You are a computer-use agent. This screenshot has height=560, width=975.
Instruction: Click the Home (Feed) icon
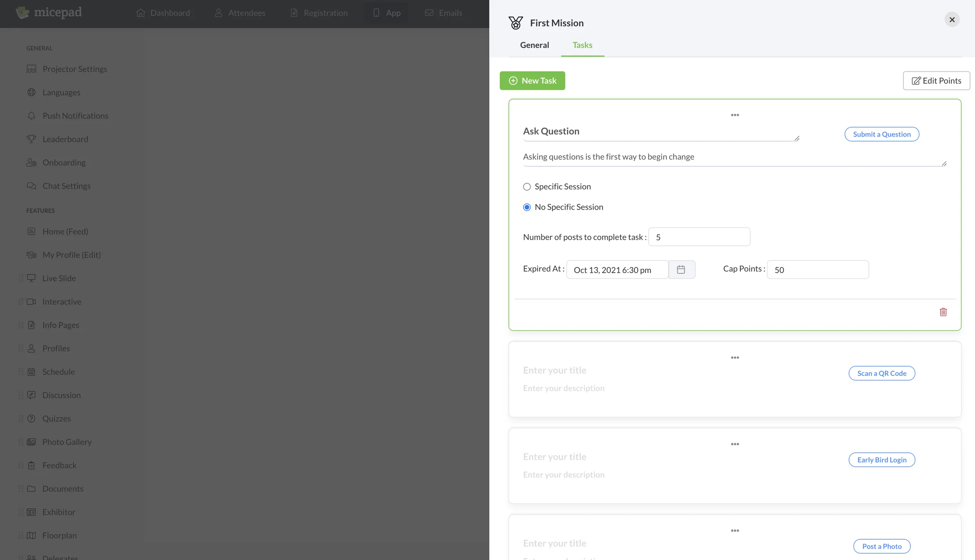[x=31, y=232]
